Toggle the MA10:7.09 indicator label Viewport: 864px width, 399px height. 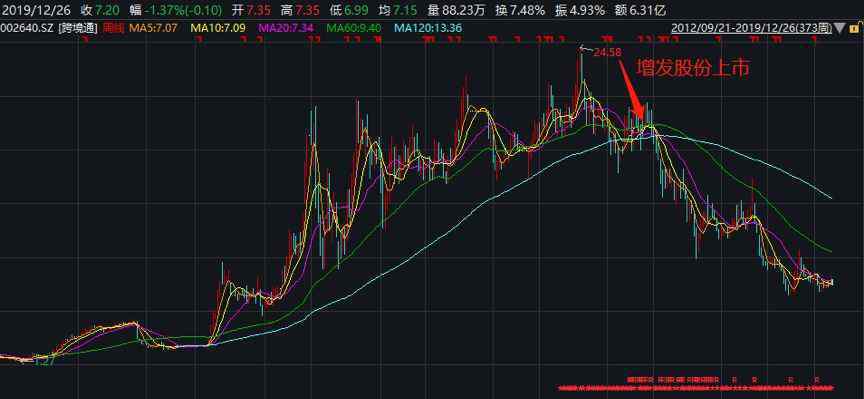click(x=217, y=28)
